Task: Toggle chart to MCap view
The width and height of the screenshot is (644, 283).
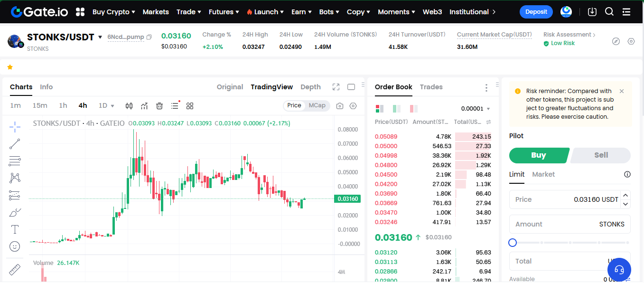Action: 317,105
